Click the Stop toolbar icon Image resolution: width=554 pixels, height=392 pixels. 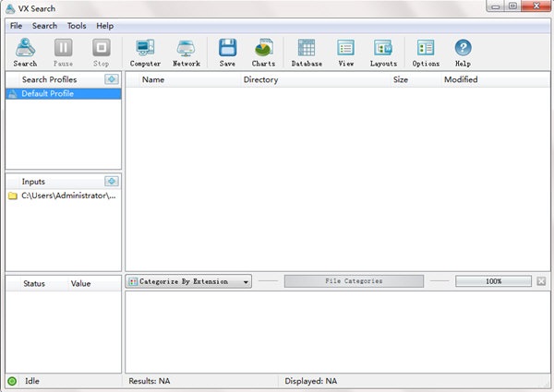(101, 53)
